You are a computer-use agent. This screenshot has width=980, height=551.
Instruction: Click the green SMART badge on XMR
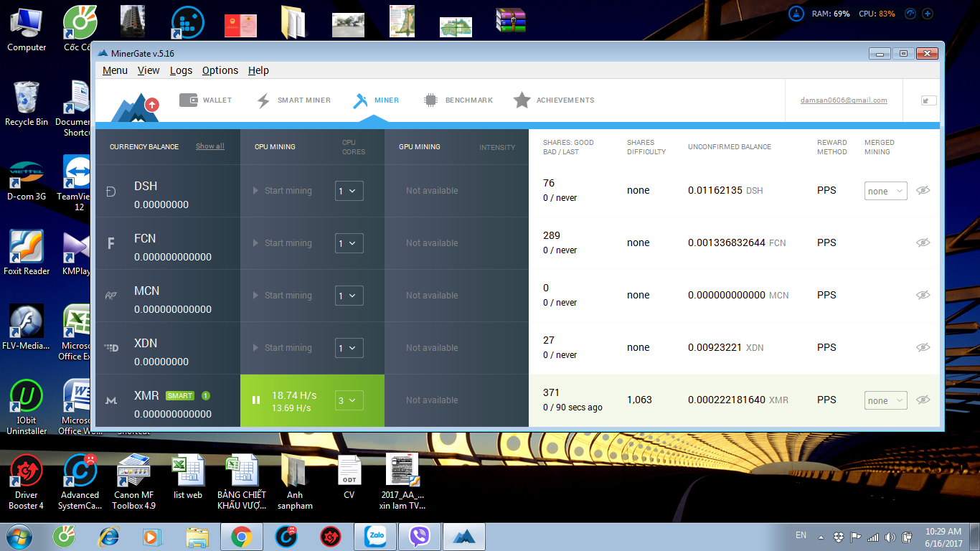point(180,395)
